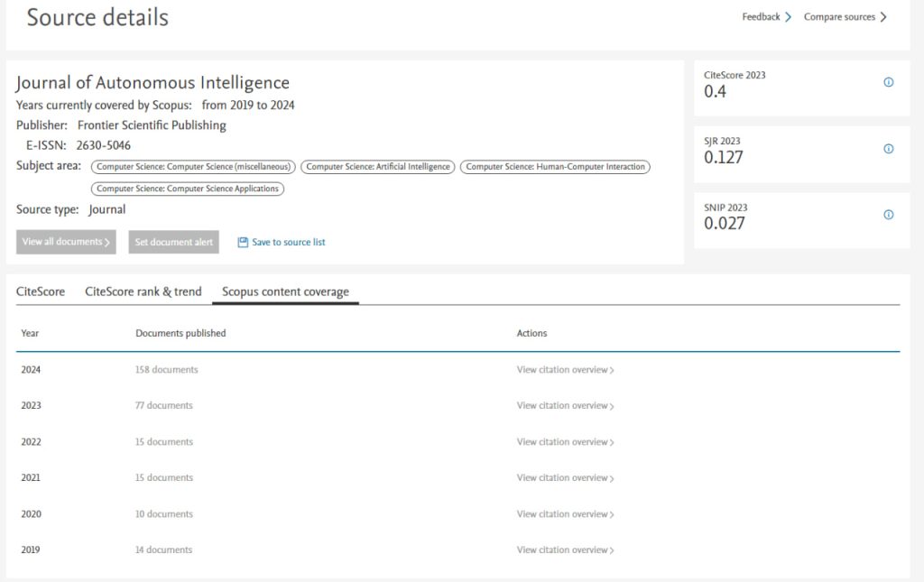Screen dimensions: 924x582
Task: View citation overview for 2019
Action: (x=565, y=550)
